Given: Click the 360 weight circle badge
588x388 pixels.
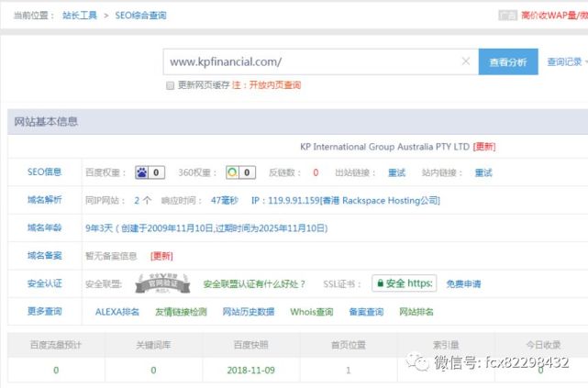Looking at the screenshot, I should point(240,172).
